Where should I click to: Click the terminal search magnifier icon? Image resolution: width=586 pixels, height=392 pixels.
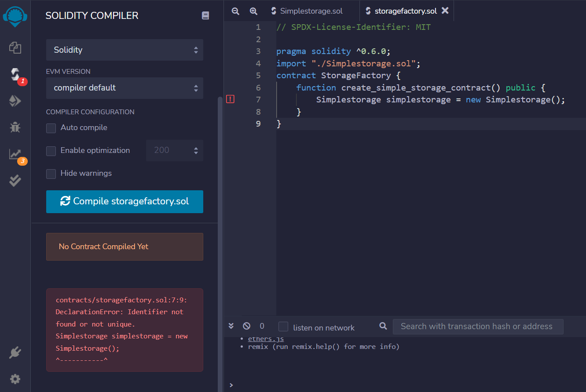383,326
